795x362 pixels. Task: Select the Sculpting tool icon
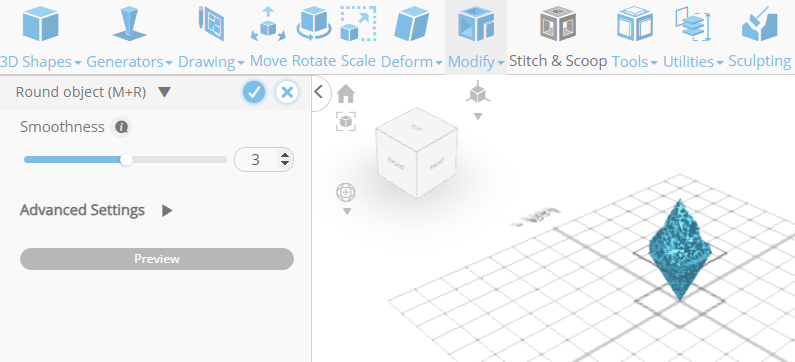[x=760, y=25]
